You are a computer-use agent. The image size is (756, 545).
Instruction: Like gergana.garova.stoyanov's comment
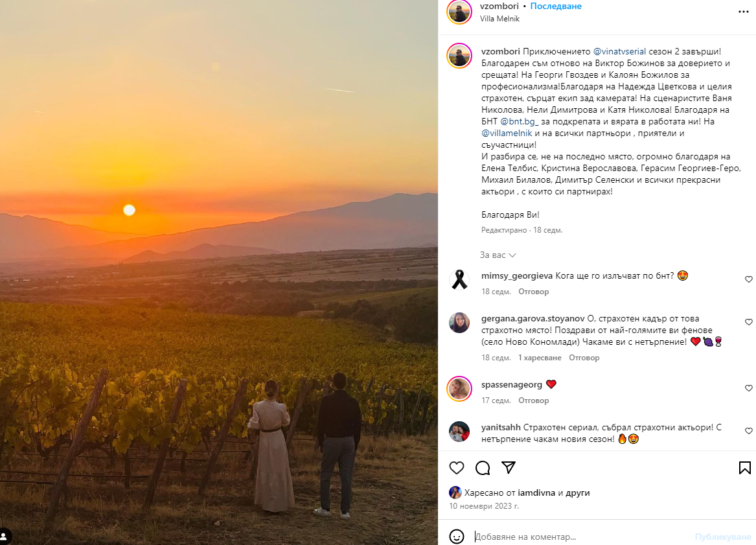pos(749,322)
